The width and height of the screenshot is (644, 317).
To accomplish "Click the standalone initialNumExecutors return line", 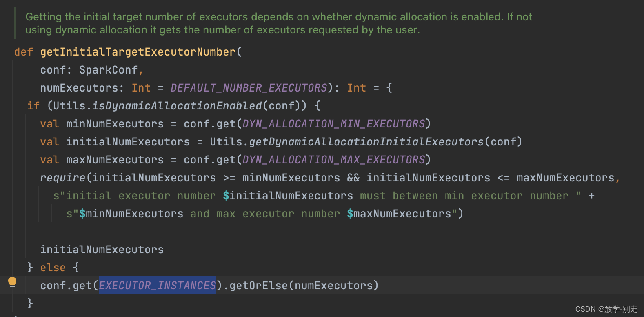I will tap(102, 250).
